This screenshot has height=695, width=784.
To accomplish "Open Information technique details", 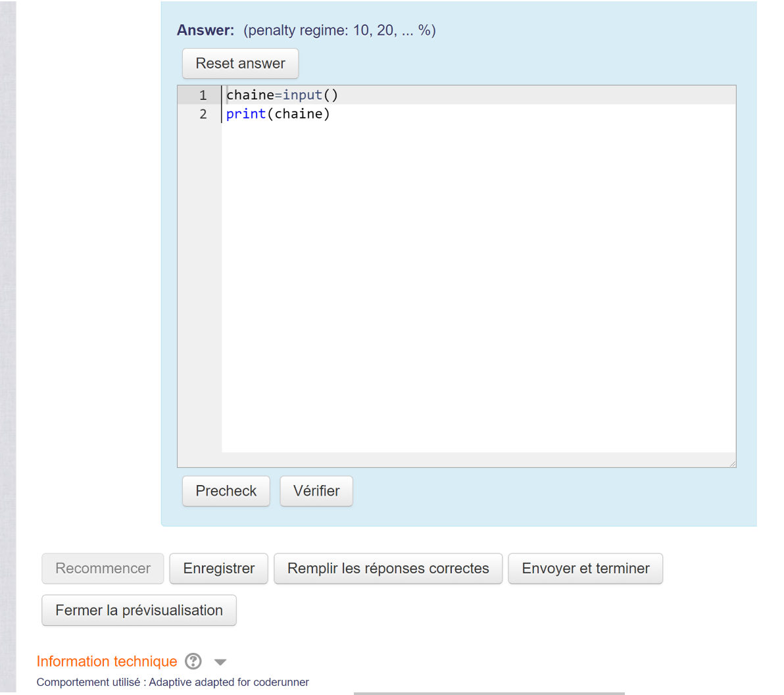I will coord(107,661).
